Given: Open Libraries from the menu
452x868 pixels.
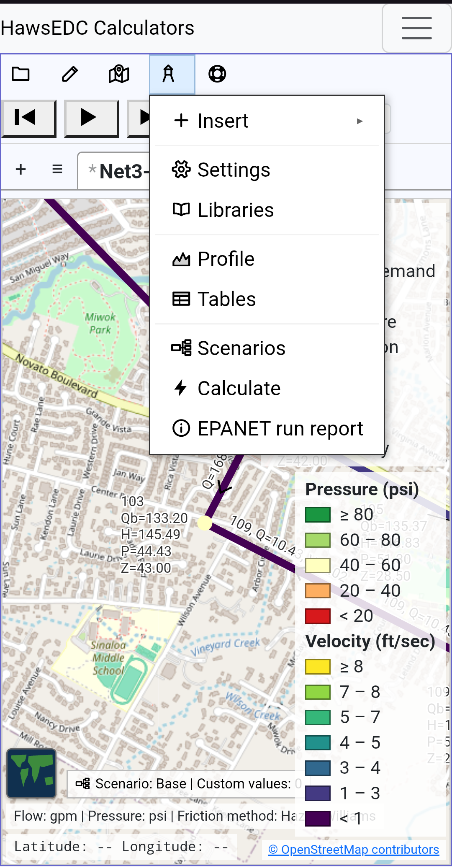Looking at the screenshot, I should (x=267, y=210).
